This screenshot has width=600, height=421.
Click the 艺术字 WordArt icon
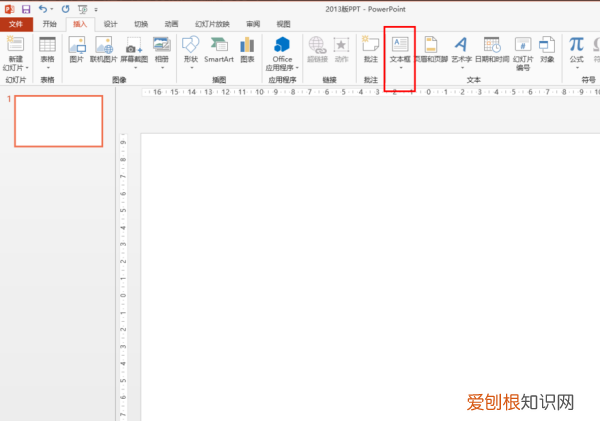click(x=461, y=44)
